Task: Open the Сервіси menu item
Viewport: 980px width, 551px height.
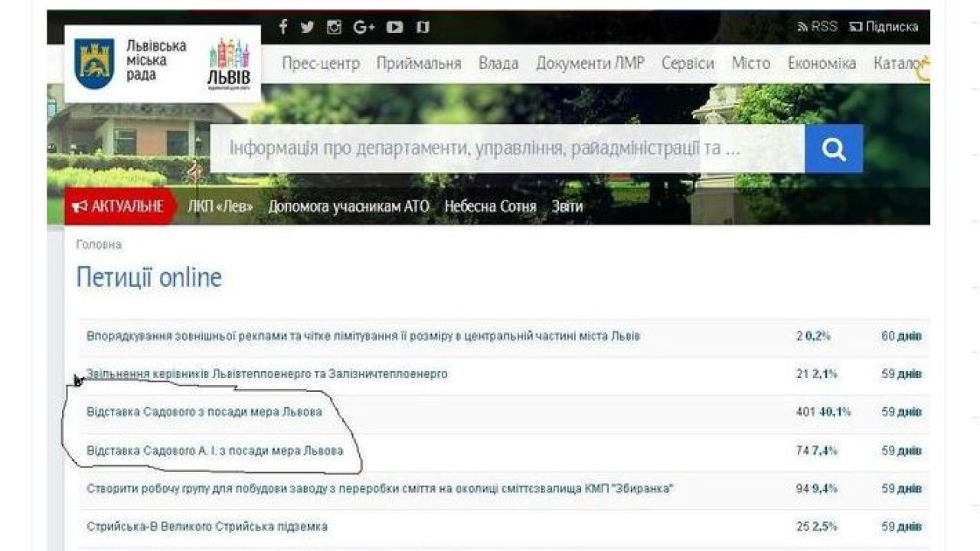Action: [x=689, y=64]
